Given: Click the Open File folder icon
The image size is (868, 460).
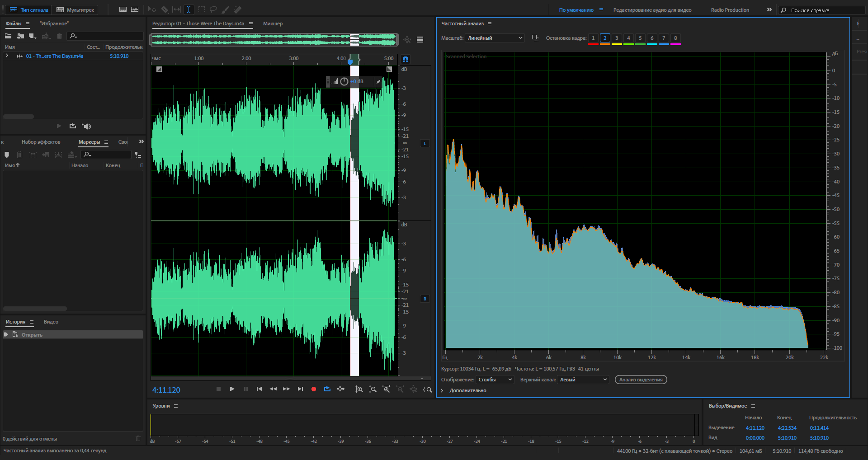Looking at the screenshot, I should (x=8, y=36).
